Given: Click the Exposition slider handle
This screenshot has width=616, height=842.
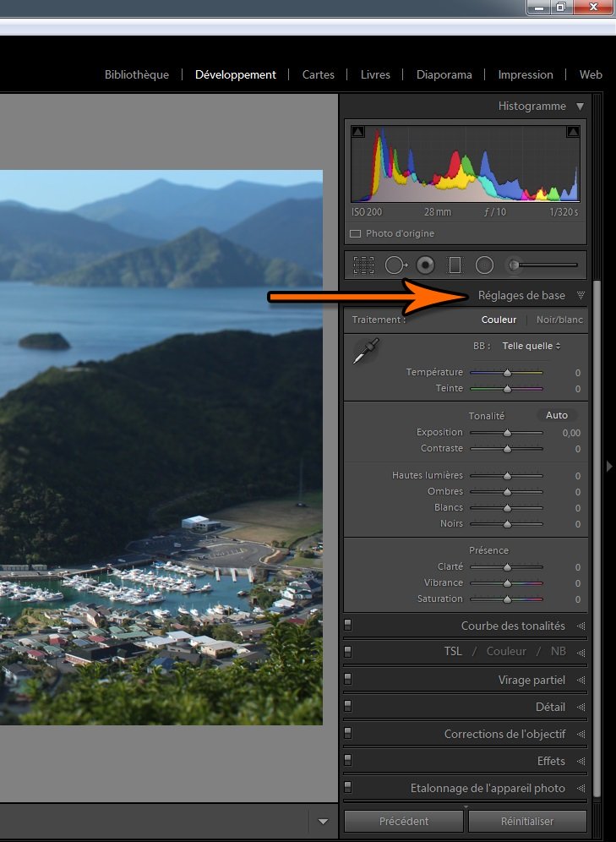Looking at the screenshot, I should 507,433.
